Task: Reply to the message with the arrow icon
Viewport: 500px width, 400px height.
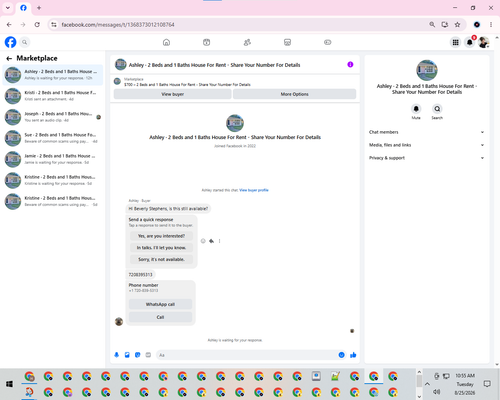Action: (x=211, y=241)
